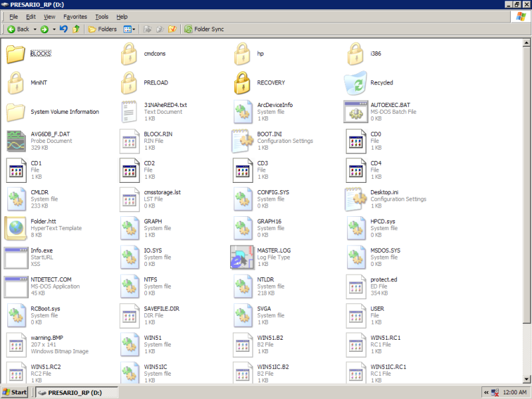Select the locked hp folder
Screen dimensions: 532x399
242,54
